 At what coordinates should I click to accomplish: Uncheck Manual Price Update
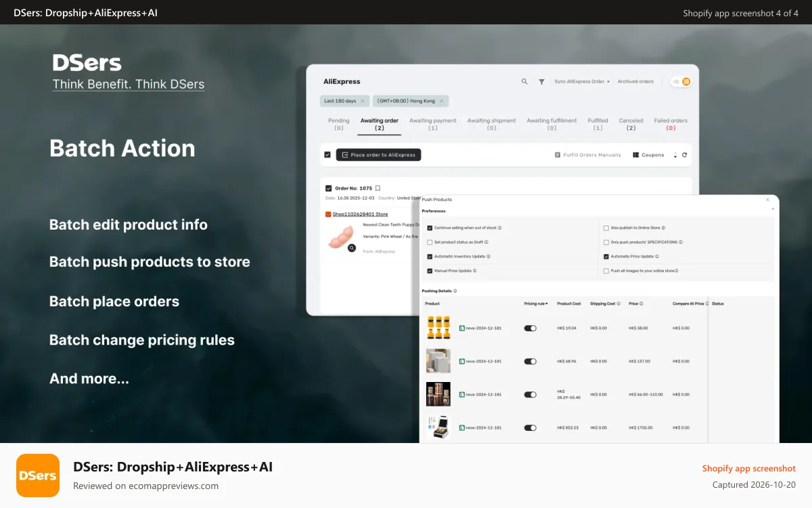point(430,271)
